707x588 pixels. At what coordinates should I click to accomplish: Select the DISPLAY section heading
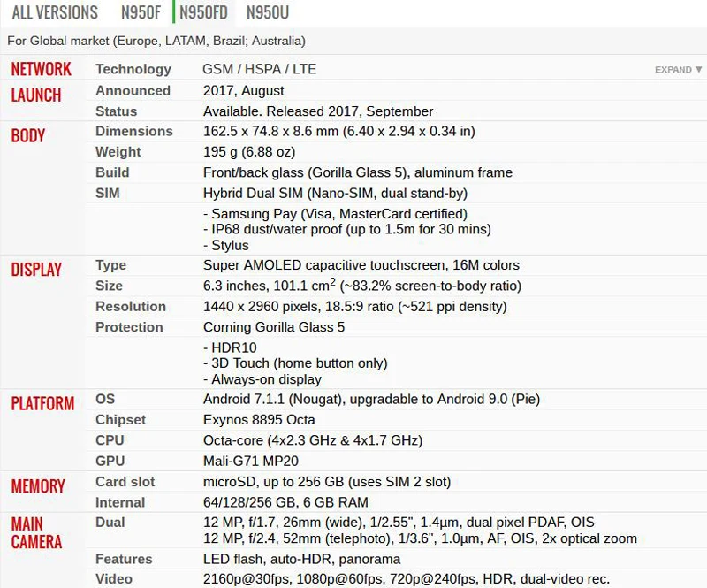point(36,270)
